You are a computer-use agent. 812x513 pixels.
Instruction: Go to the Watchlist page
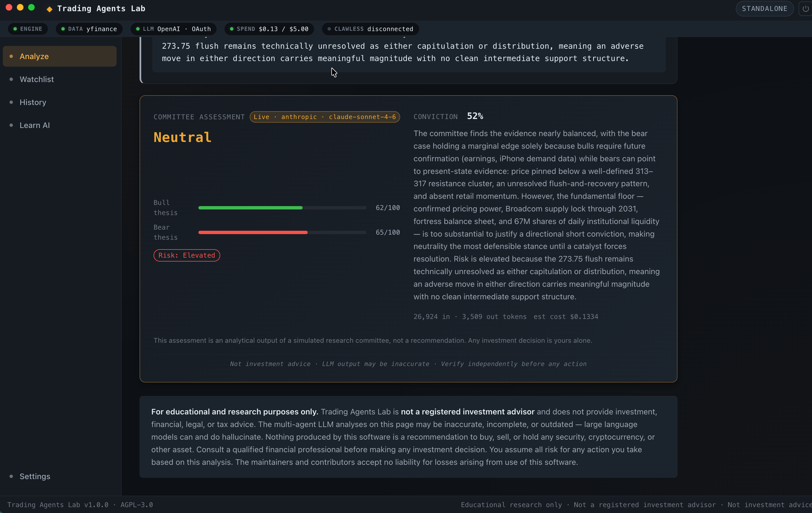[60, 79]
